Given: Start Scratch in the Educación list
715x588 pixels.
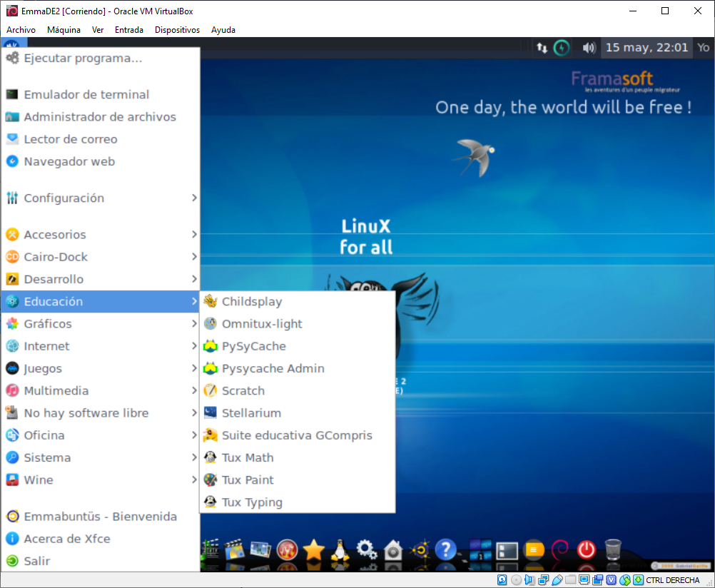Looking at the screenshot, I should click(x=243, y=391).
